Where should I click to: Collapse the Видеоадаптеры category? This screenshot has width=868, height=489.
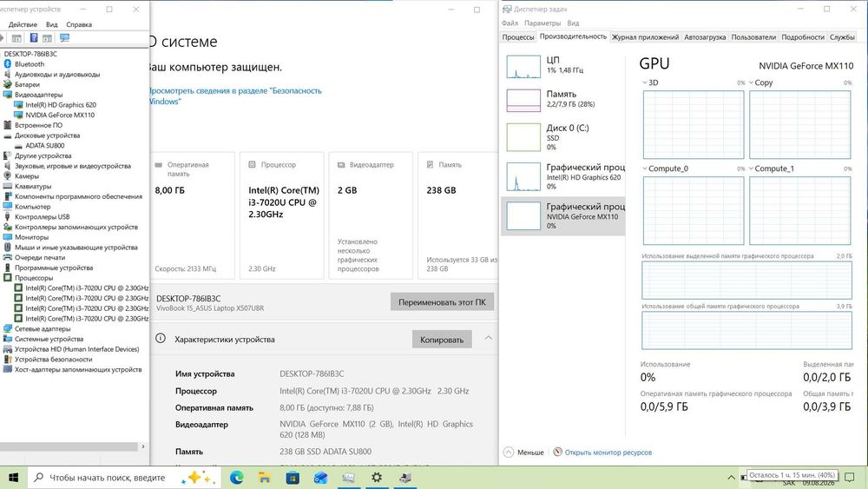(38, 95)
